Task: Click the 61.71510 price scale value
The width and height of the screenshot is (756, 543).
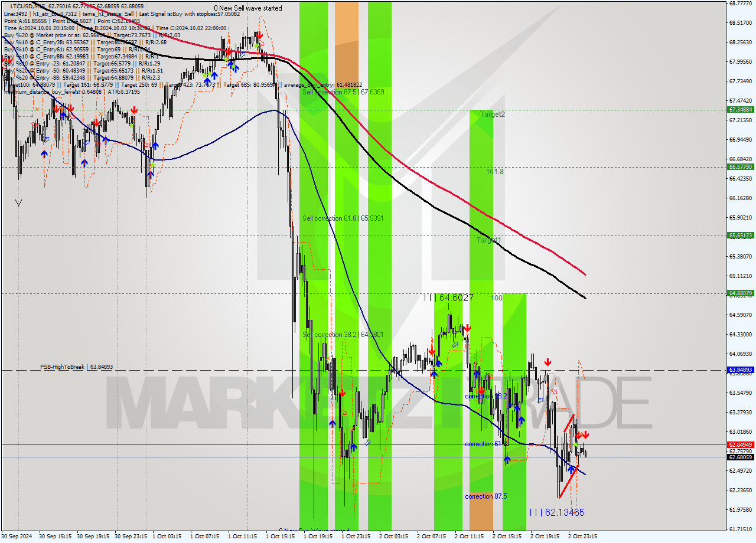Action: [x=740, y=529]
